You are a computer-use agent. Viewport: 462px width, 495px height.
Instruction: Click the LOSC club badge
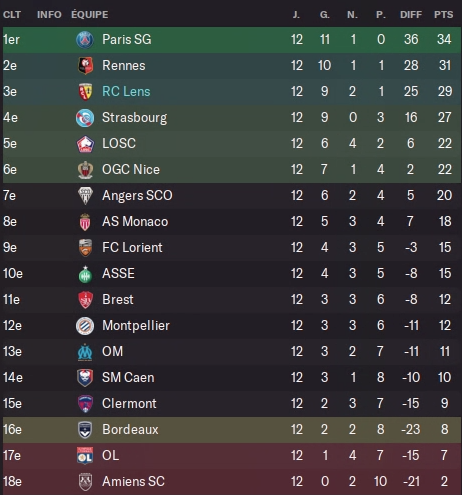point(85,144)
